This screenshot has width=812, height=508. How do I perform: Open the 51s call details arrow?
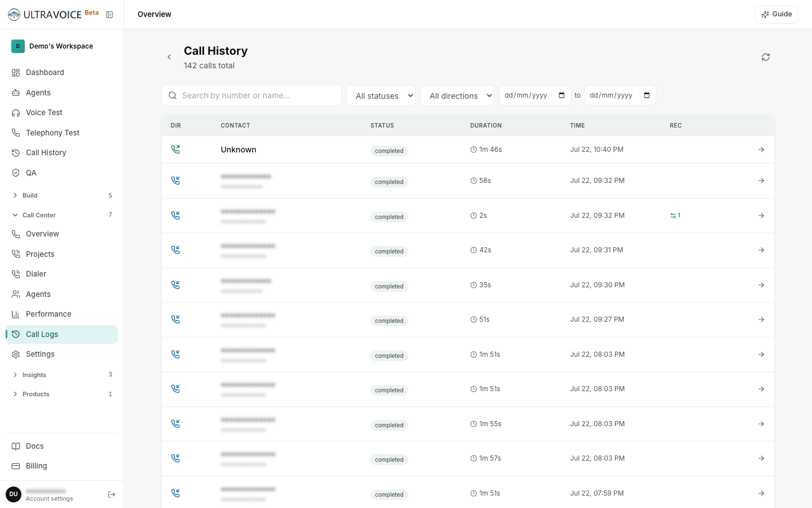(761, 319)
